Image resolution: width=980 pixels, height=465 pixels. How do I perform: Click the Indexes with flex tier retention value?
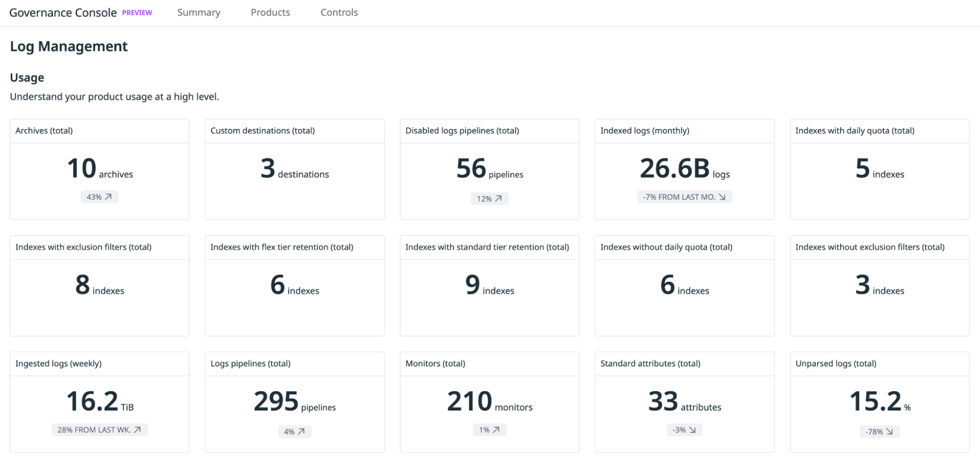[x=278, y=285]
